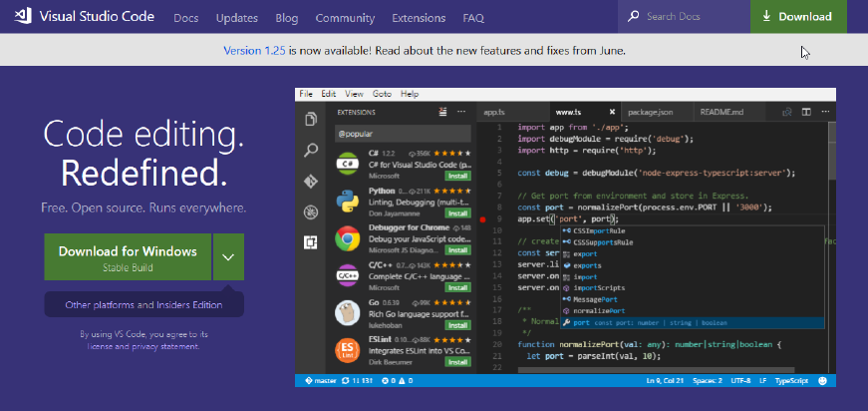Open the LF end-of-line selector
The height and width of the screenshot is (411, 868).
(762, 380)
